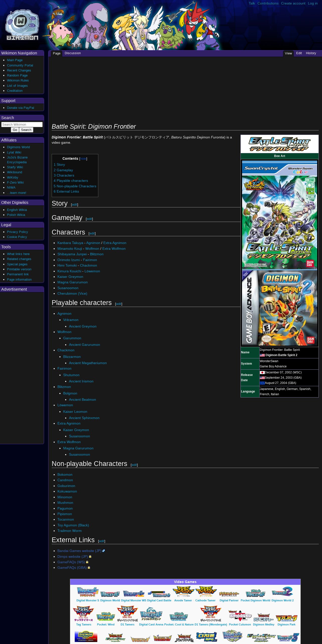322x644 pixels.
Task: Open Ancient Megatheriumon link
Action: point(88,363)
